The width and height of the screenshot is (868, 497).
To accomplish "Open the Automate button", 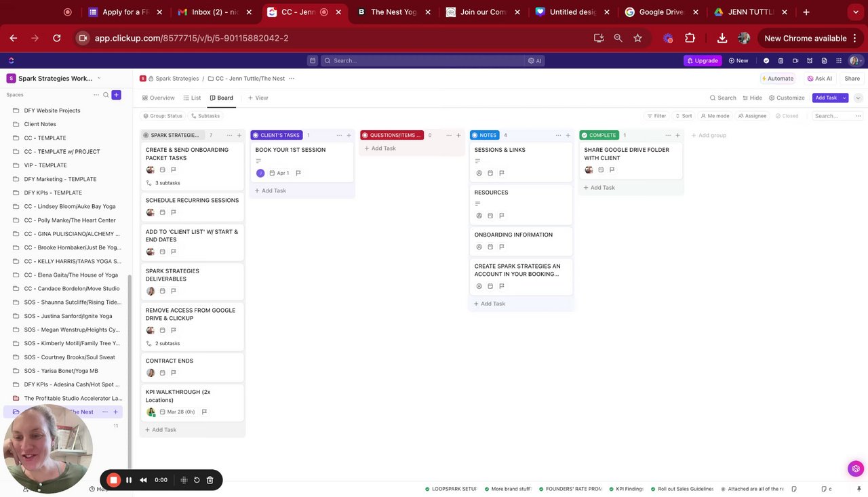I will pos(777,79).
